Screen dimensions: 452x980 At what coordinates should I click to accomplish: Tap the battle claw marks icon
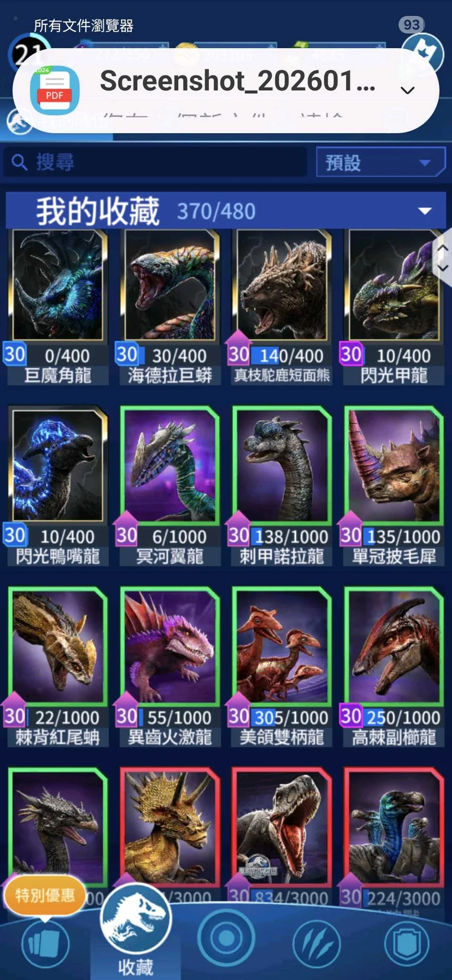[316, 944]
